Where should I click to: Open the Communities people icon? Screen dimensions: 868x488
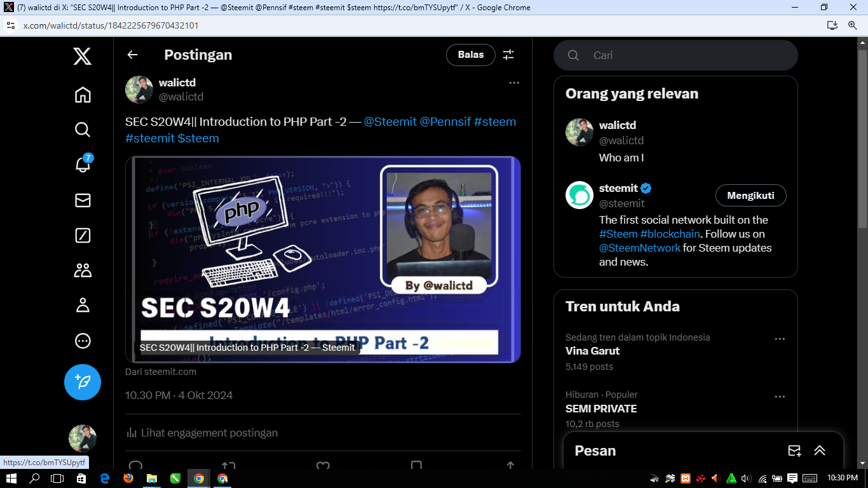[x=83, y=271]
